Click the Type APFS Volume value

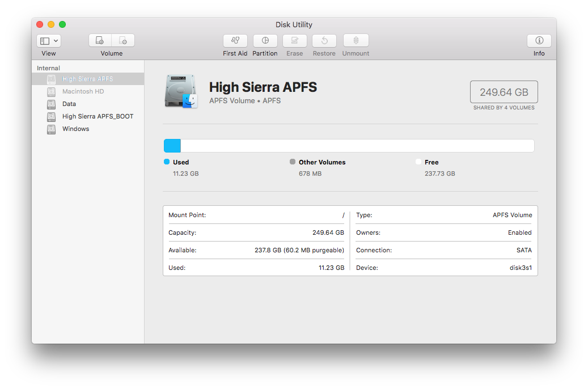512,215
